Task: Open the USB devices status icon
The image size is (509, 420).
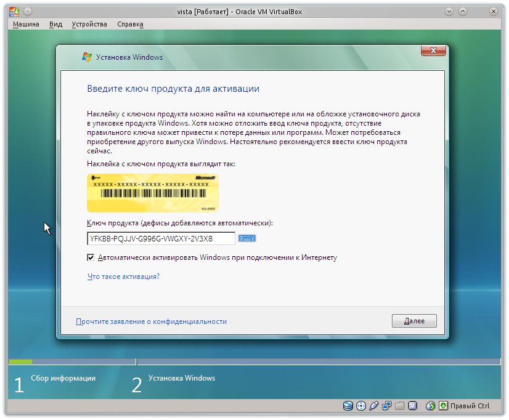Action: pos(374,406)
